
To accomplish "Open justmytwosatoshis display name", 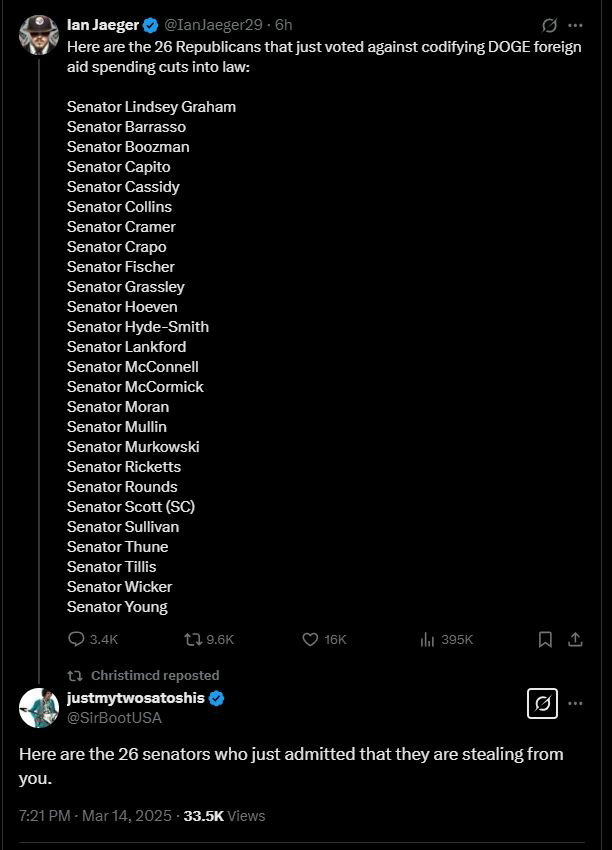I will click(136, 698).
